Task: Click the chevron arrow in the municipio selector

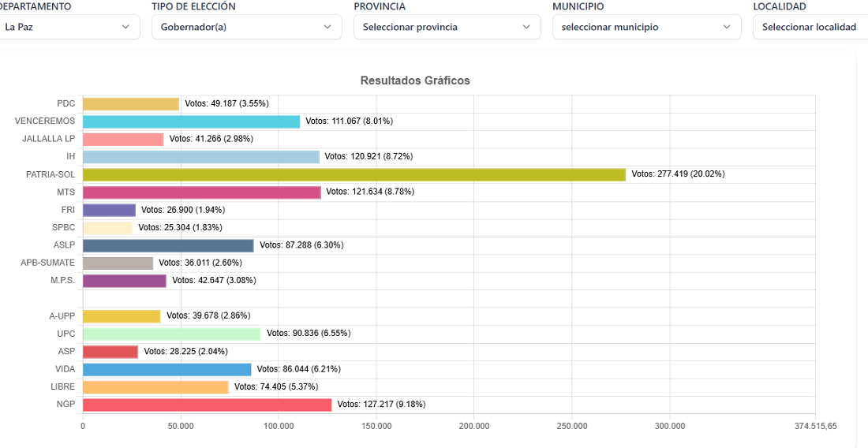Action: tap(728, 27)
